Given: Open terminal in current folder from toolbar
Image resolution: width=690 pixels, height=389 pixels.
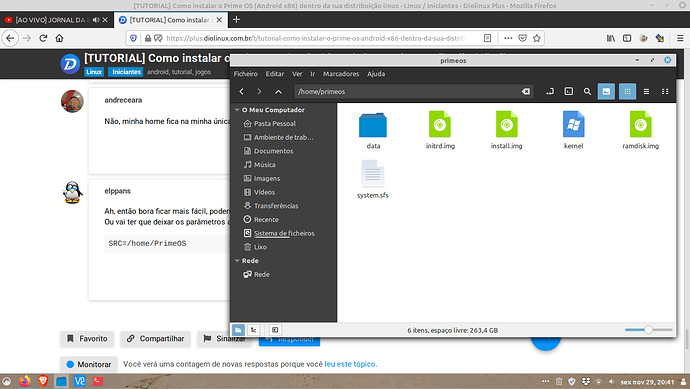Looking at the screenshot, I should click(569, 92).
